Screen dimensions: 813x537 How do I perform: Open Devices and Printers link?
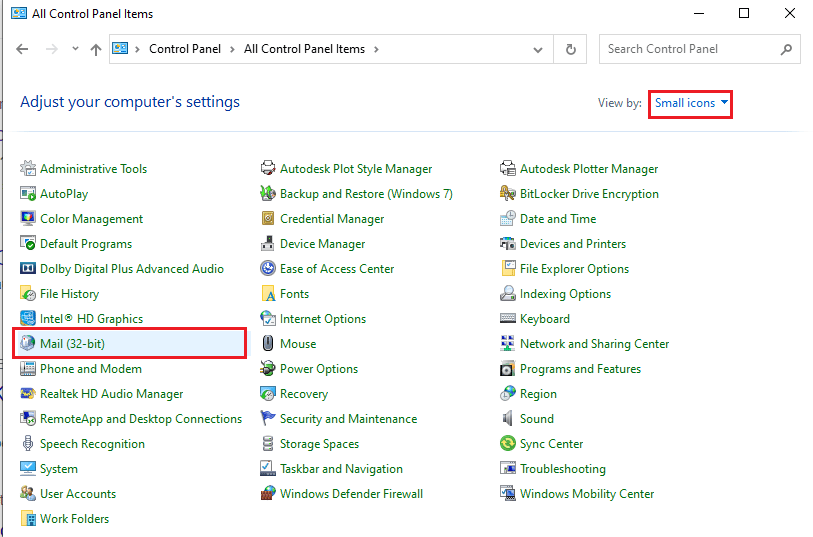tap(573, 244)
